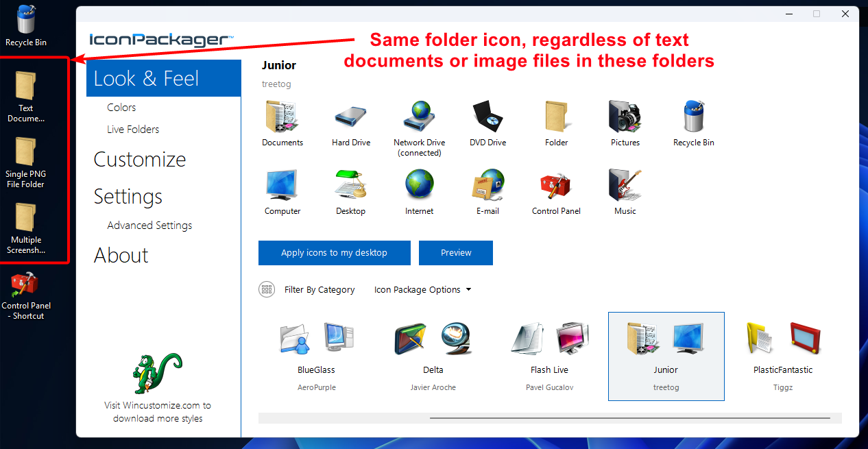Image resolution: width=868 pixels, height=449 pixels.
Task: Select the Pictures camera icon
Action: pos(625,118)
